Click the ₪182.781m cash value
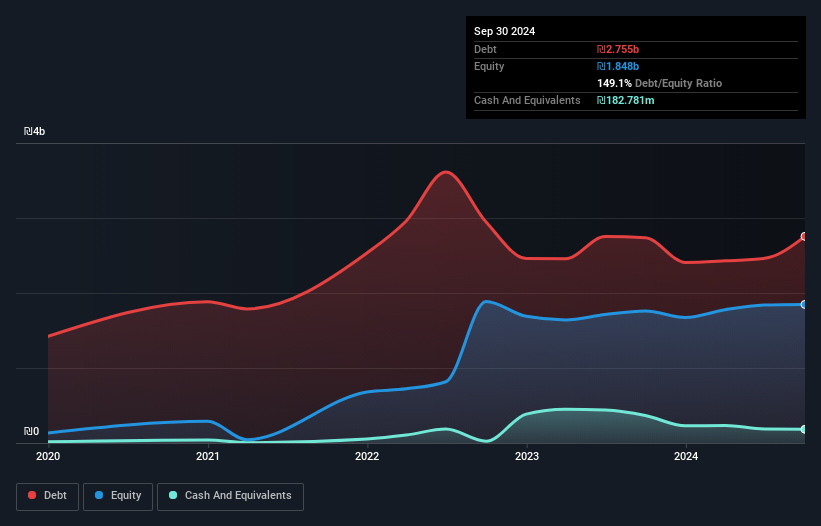This screenshot has width=821, height=526. [x=626, y=100]
